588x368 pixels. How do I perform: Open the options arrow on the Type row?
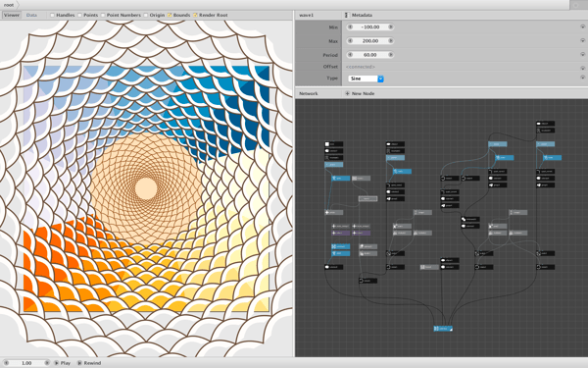[583, 78]
